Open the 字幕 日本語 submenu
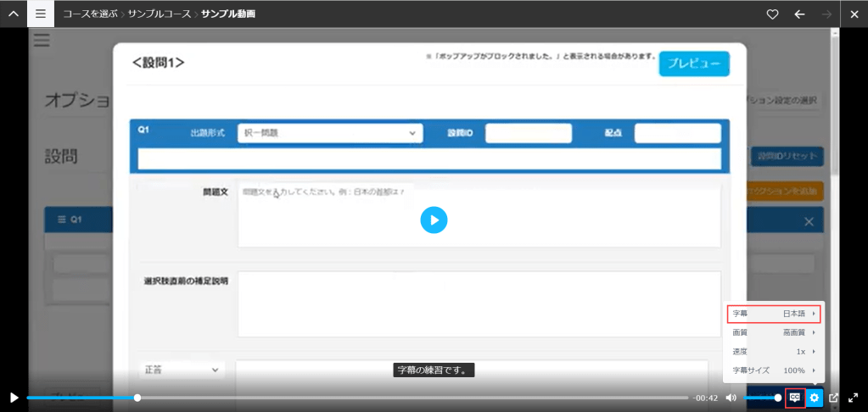868x412 pixels. 773,314
